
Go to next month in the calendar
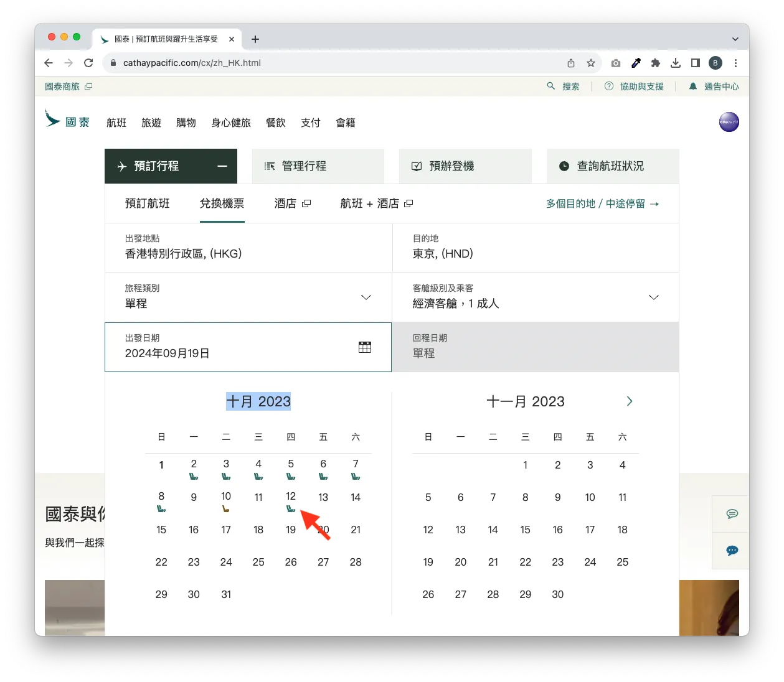[630, 401]
